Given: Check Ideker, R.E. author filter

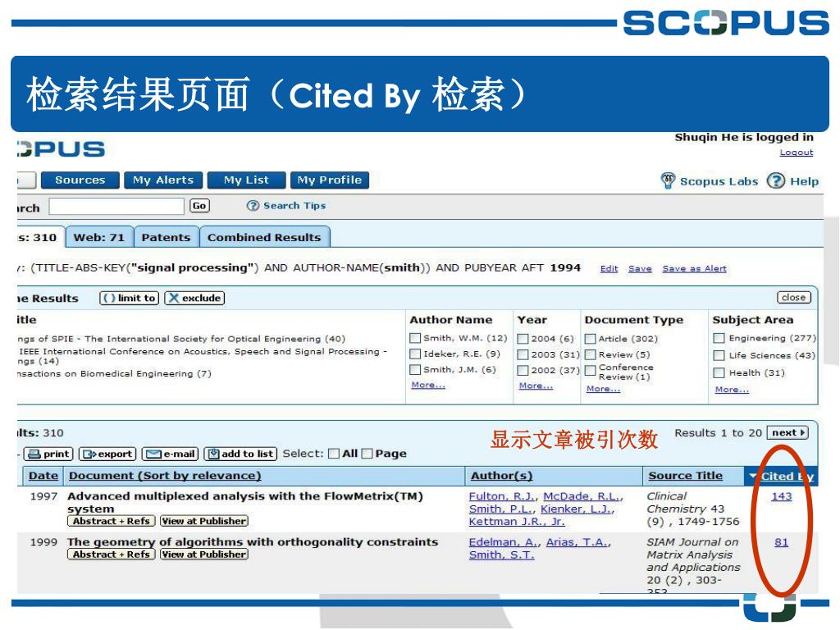Looking at the screenshot, I should [x=414, y=354].
